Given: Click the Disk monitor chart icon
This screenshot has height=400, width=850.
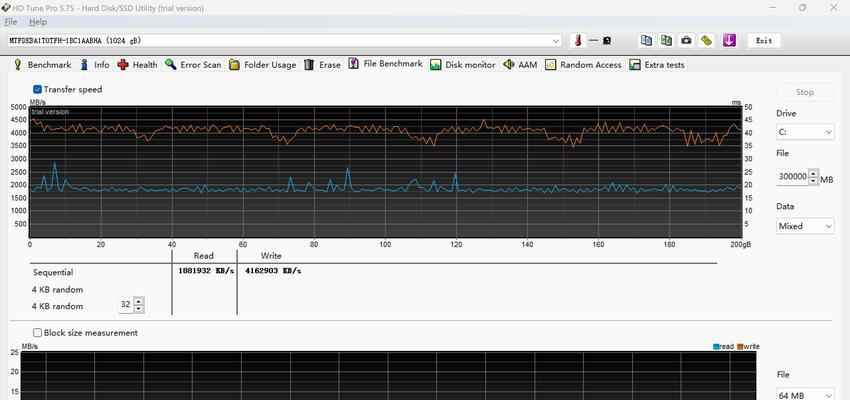Looking at the screenshot, I should (x=435, y=64).
